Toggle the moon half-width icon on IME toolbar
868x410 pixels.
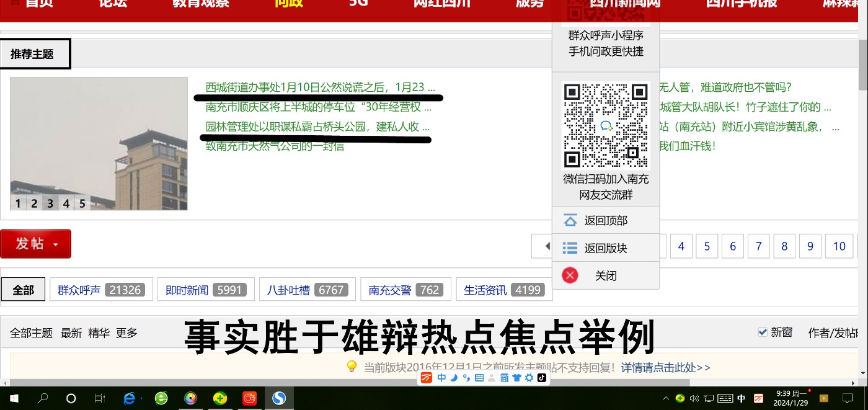click(454, 378)
